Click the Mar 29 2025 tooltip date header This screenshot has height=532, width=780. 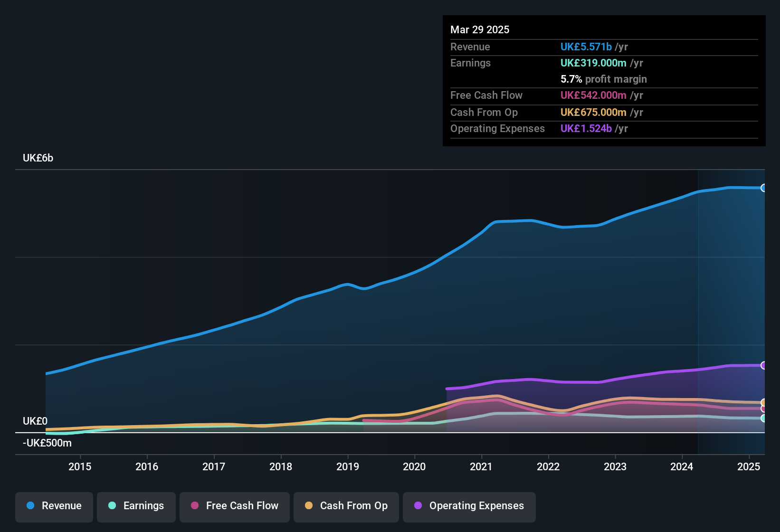(x=480, y=29)
